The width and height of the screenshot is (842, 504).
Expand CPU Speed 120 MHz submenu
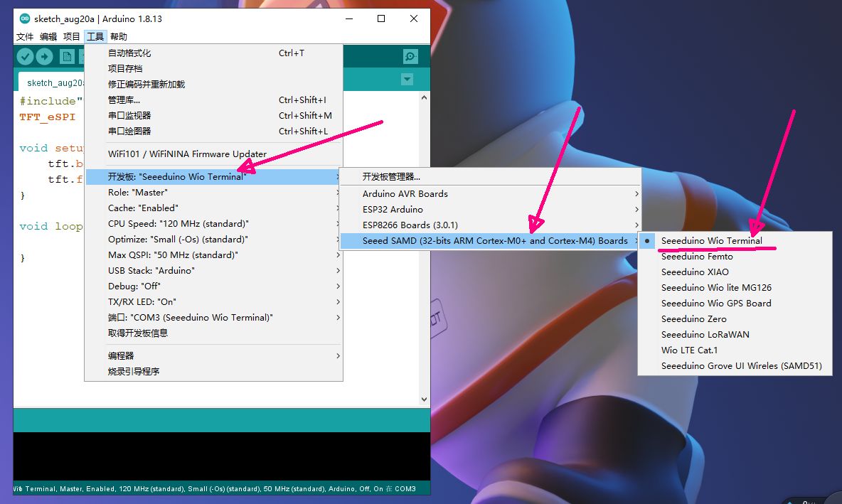(214, 223)
